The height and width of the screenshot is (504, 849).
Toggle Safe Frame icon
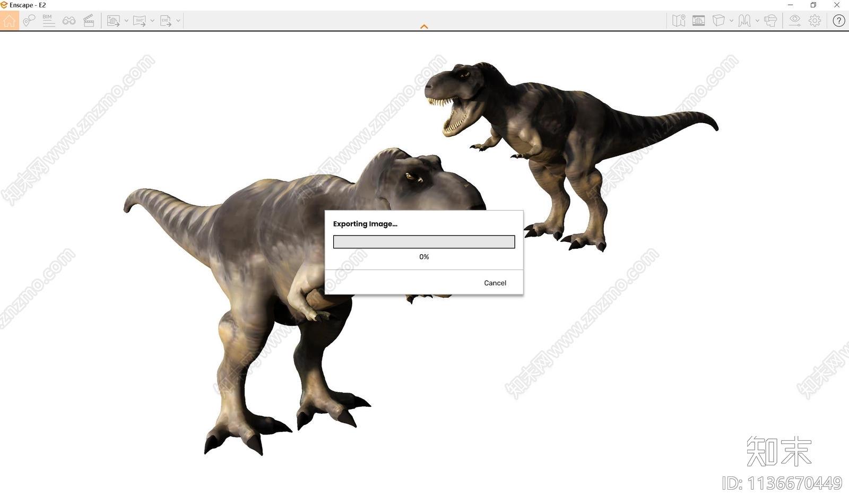(x=699, y=21)
